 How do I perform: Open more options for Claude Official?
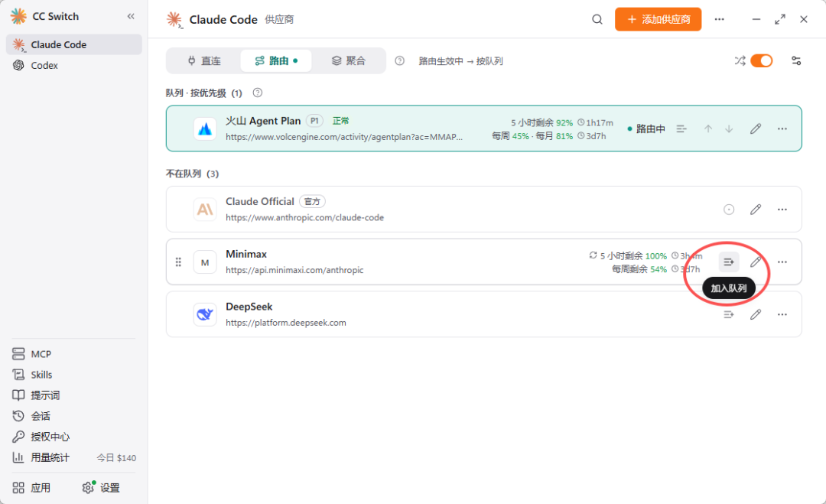pyautogui.click(x=782, y=210)
